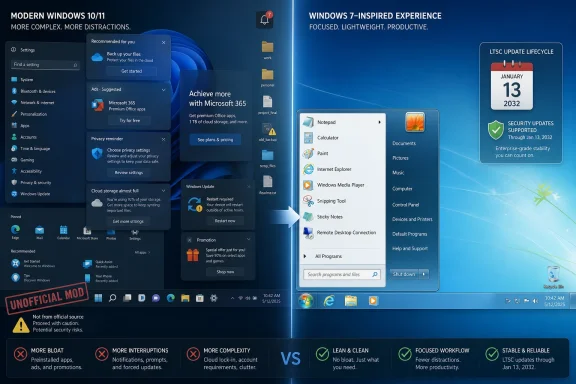Viewport: 576px width, 384px height.
Task: Open Help and Support in Start menu
Action: (410, 248)
